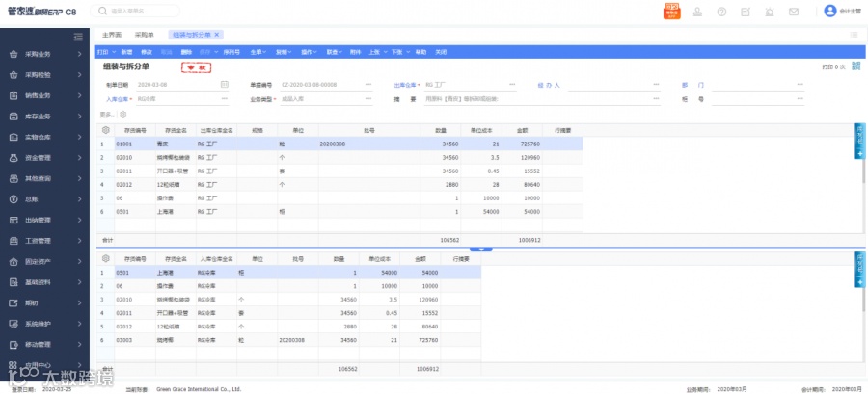Click the gear icon in lower table header
Viewport: 868px width, 394px height.
click(x=106, y=258)
